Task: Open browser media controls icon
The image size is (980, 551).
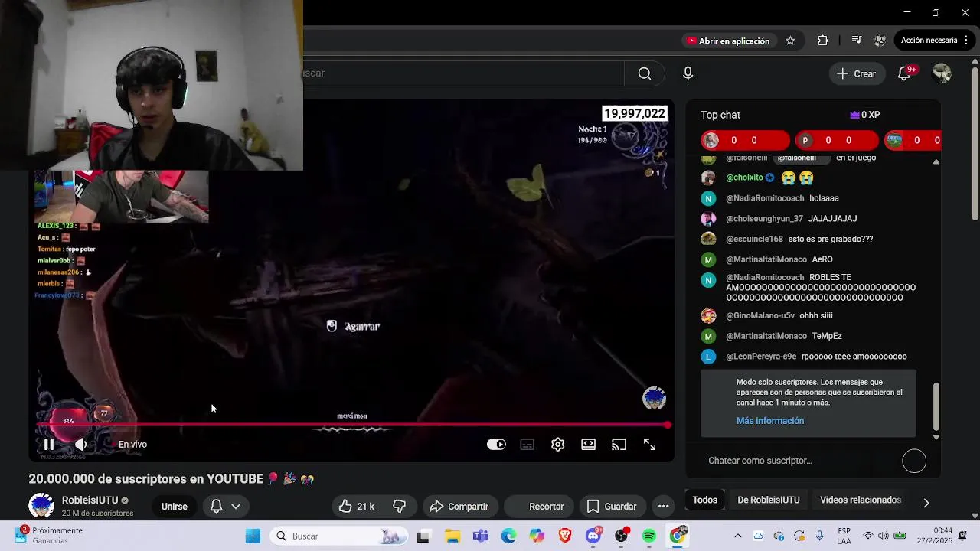Action: pyautogui.click(x=857, y=41)
